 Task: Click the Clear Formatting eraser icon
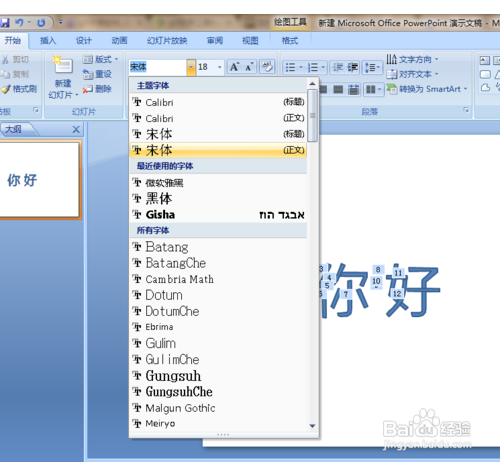[267, 67]
